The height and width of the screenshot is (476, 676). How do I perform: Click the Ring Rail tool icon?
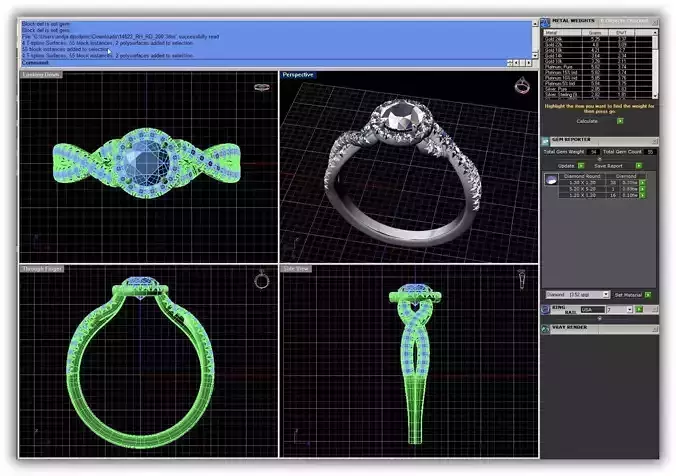click(545, 309)
